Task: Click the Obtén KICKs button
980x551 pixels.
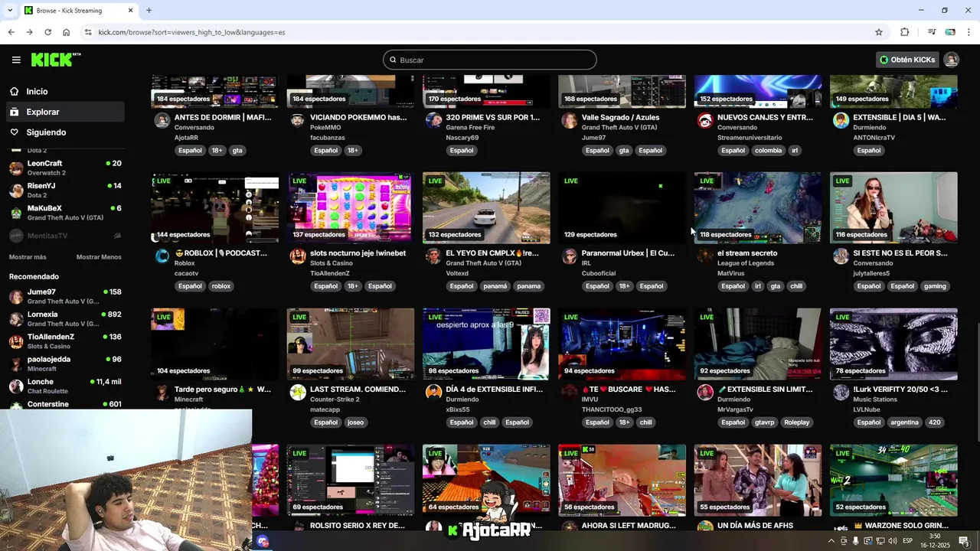Action: point(906,60)
